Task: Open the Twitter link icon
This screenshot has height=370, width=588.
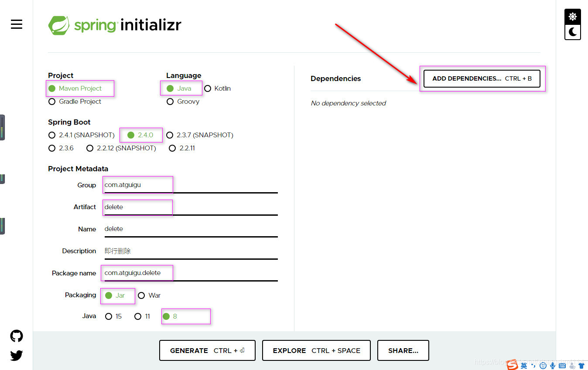Action: [17, 356]
